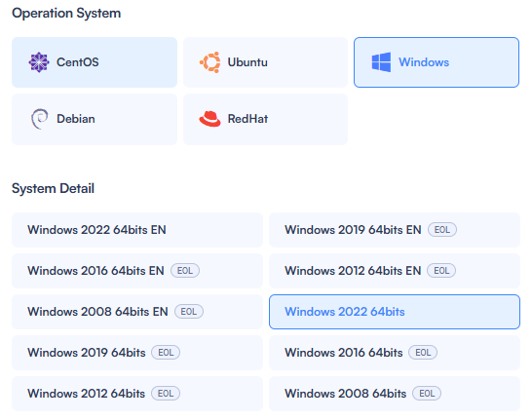Click EOL badge on Windows 2016 64bits EN
This screenshot has height=420, width=532.
(x=185, y=270)
